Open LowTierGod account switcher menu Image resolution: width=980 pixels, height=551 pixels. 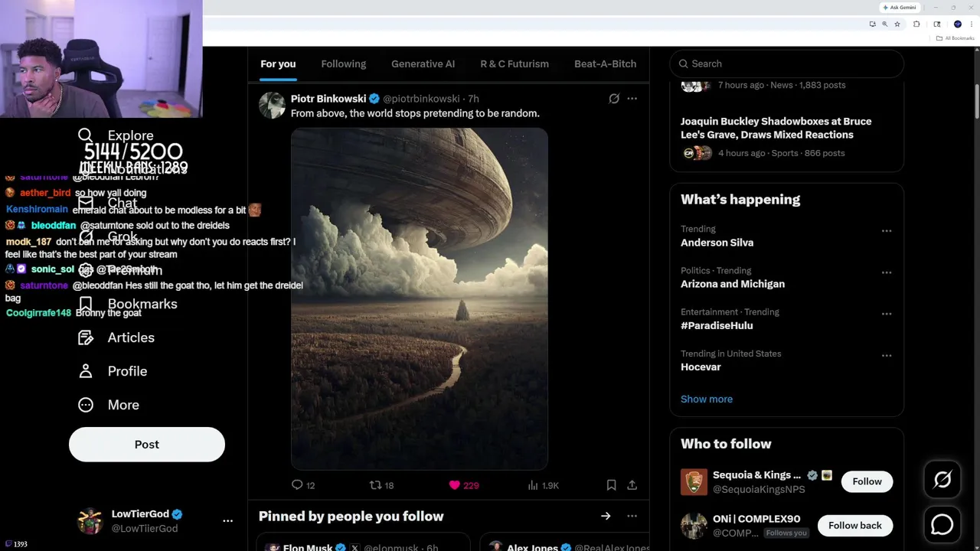[x=227, y=520]
